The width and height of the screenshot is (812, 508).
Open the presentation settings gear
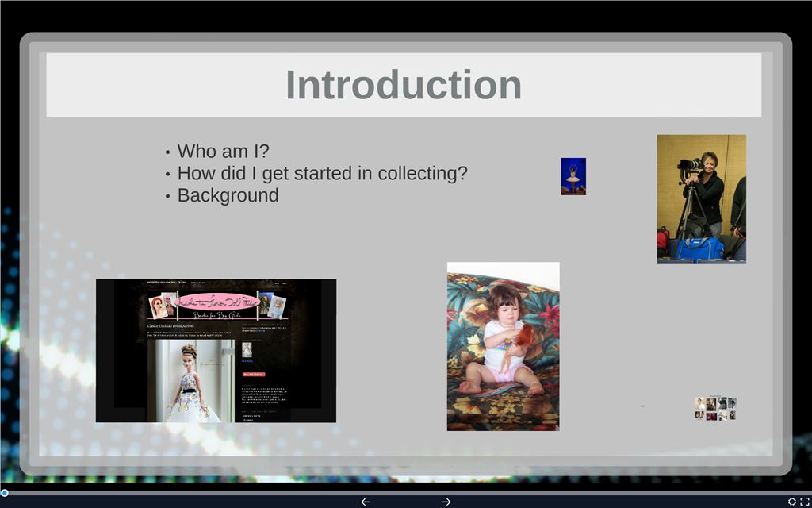(791, 501)
